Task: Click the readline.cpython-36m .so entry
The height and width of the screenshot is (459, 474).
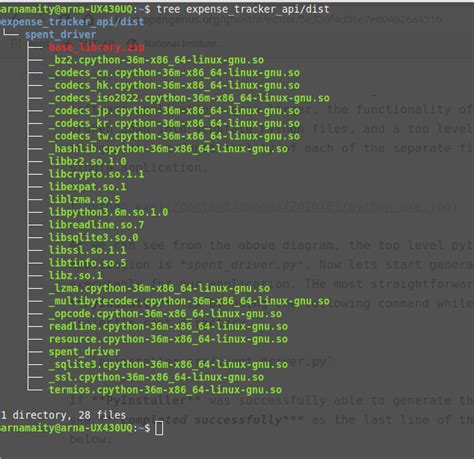Action: pyautogui.click(x=168, y=326)
